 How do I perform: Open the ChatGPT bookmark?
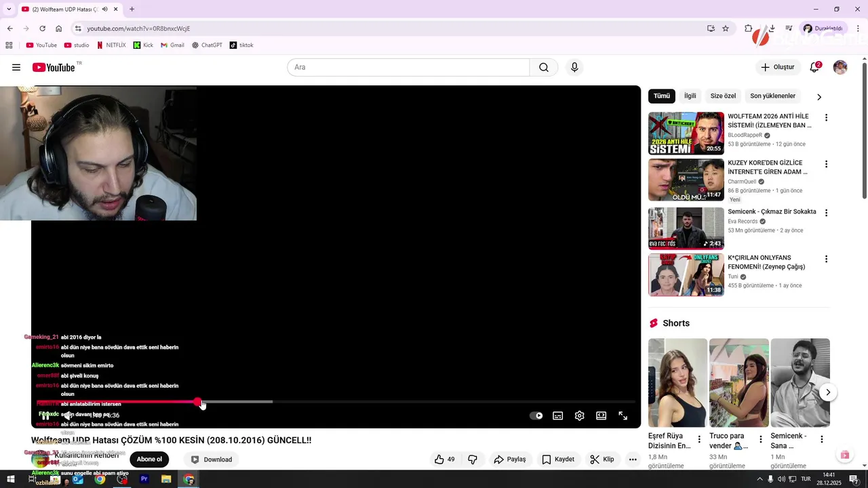click(207, 45)
